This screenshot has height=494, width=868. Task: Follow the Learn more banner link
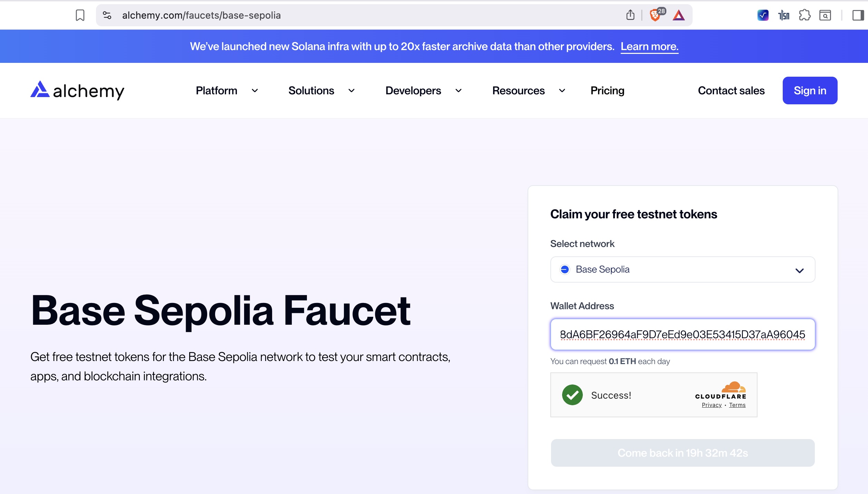click(x=649, y=46)
